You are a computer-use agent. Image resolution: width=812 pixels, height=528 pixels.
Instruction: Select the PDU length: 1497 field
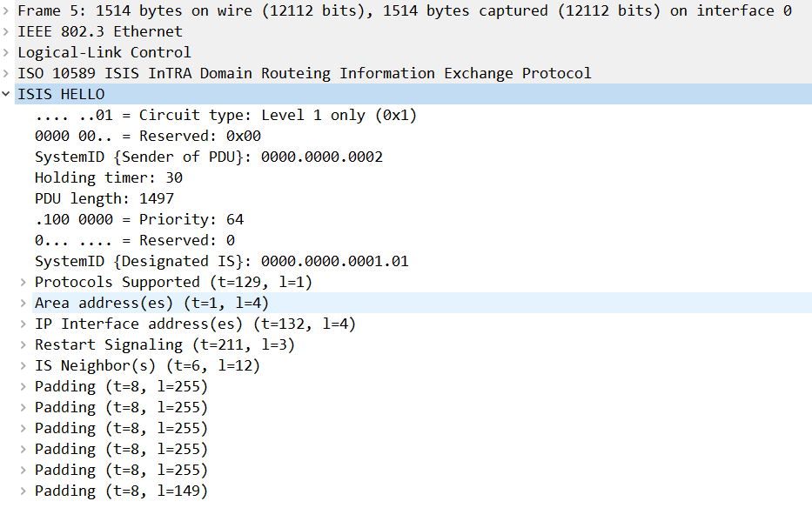pyautogui.click(x=104, y=198)
